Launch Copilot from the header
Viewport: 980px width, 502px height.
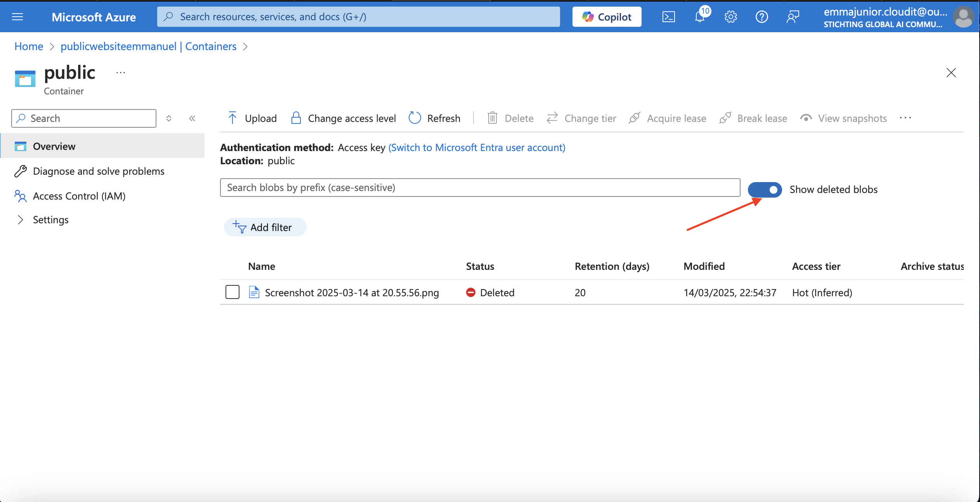607,17
